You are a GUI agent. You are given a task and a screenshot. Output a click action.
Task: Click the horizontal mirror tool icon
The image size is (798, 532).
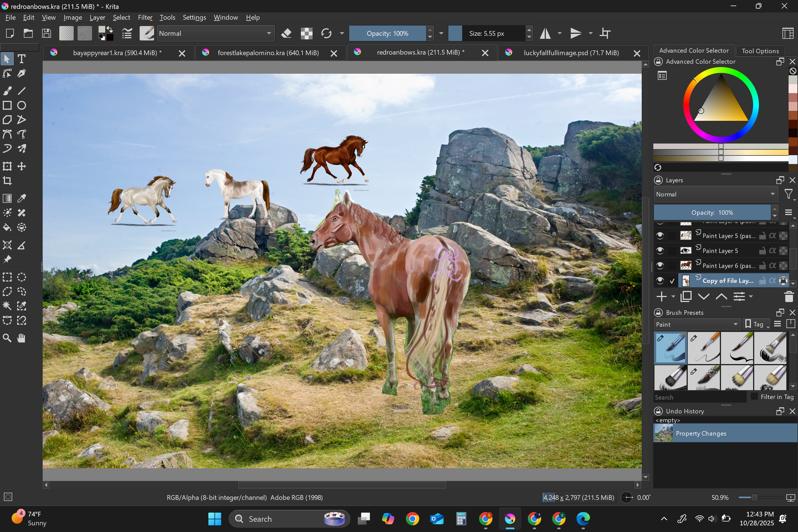point(545,33)
